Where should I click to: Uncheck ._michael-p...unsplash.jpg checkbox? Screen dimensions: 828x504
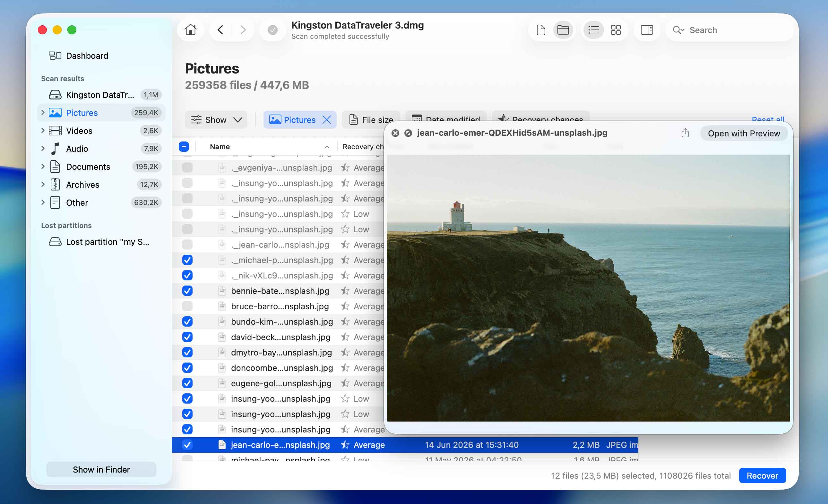coord(187,260)
